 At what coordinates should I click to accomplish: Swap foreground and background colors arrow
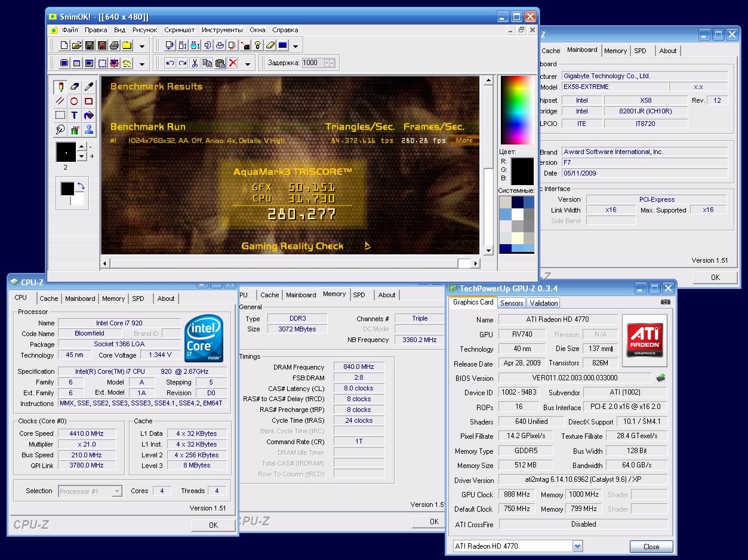click(81, 186)
